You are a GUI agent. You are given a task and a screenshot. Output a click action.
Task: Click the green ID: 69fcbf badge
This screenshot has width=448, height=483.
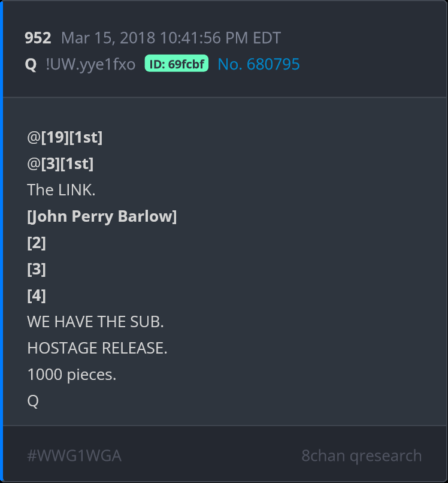pyautogui.click(x=177, y=64)
